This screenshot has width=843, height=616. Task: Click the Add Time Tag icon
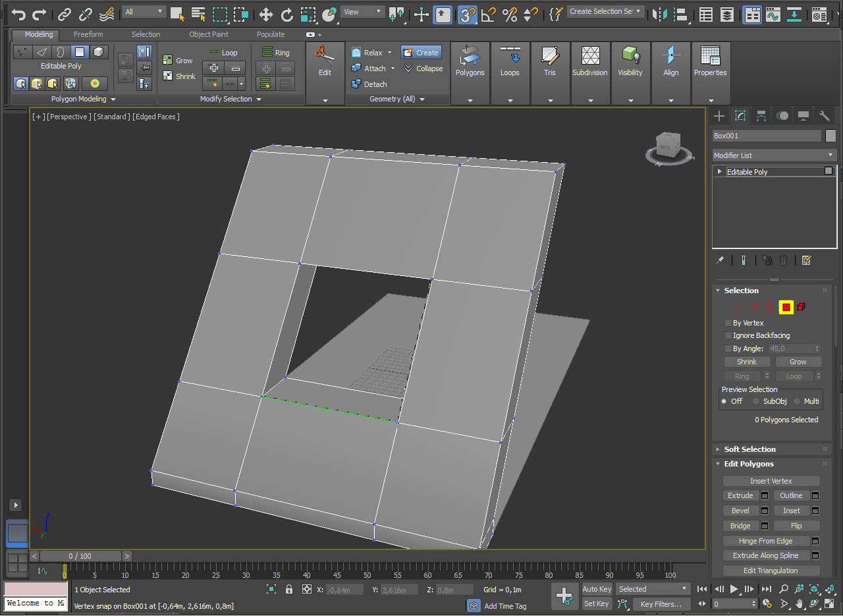(473, 605)
